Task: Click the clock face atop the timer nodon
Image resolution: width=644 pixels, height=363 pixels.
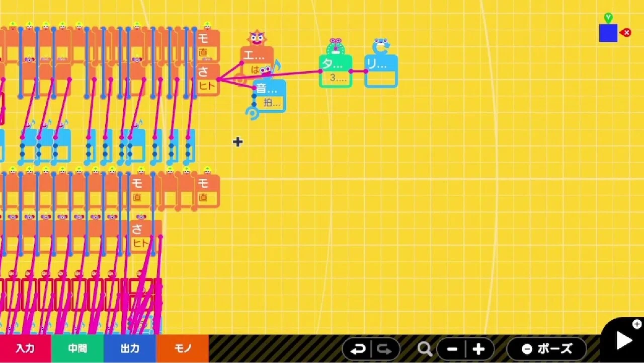Action: [x=336, y=47]
